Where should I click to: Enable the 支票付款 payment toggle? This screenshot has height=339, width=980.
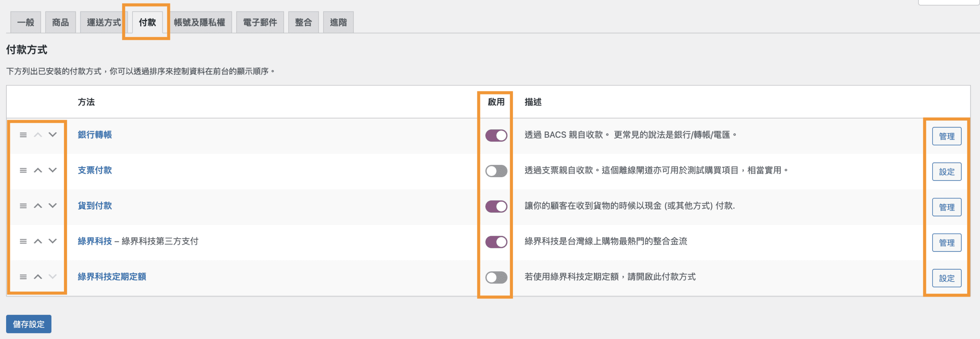496,171
